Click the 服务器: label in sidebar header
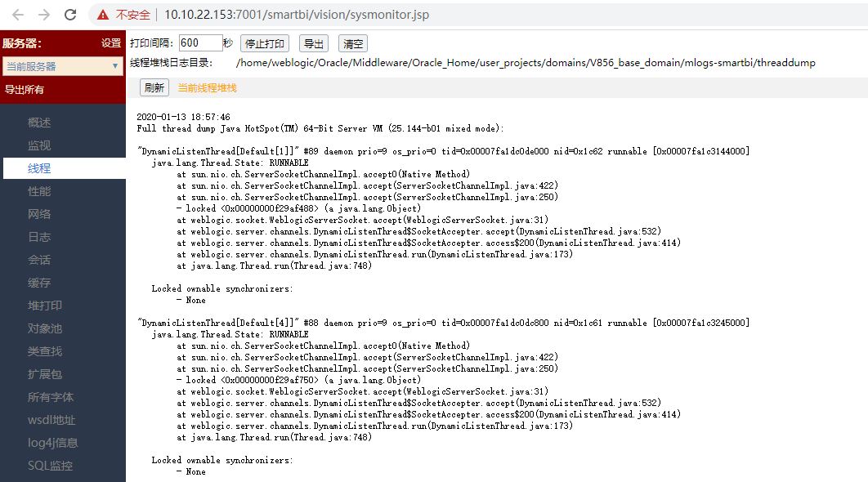The width and height of the screenshot is (868, 482). 22,43
